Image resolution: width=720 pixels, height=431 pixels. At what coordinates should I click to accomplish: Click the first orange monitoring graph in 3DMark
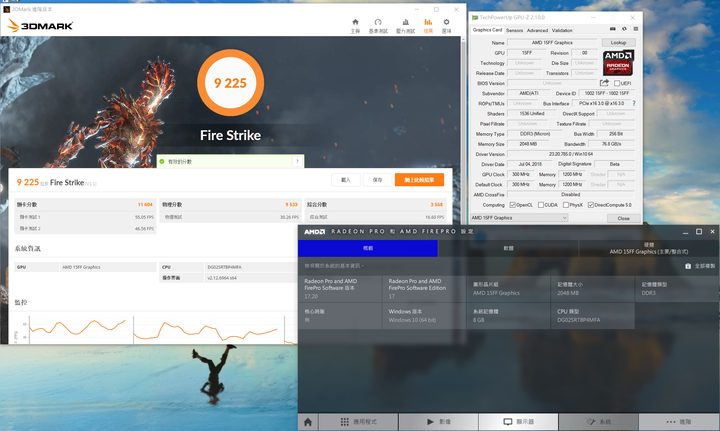77,329
